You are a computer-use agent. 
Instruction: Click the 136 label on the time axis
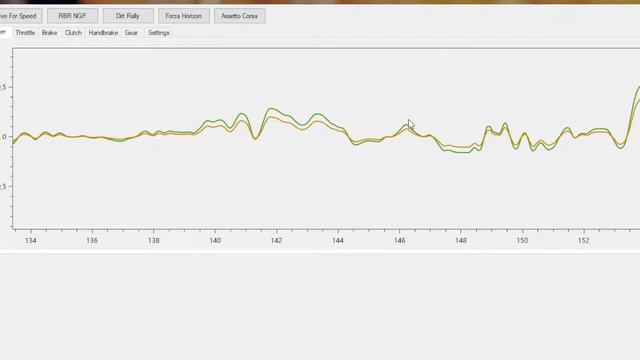point(92,240)
